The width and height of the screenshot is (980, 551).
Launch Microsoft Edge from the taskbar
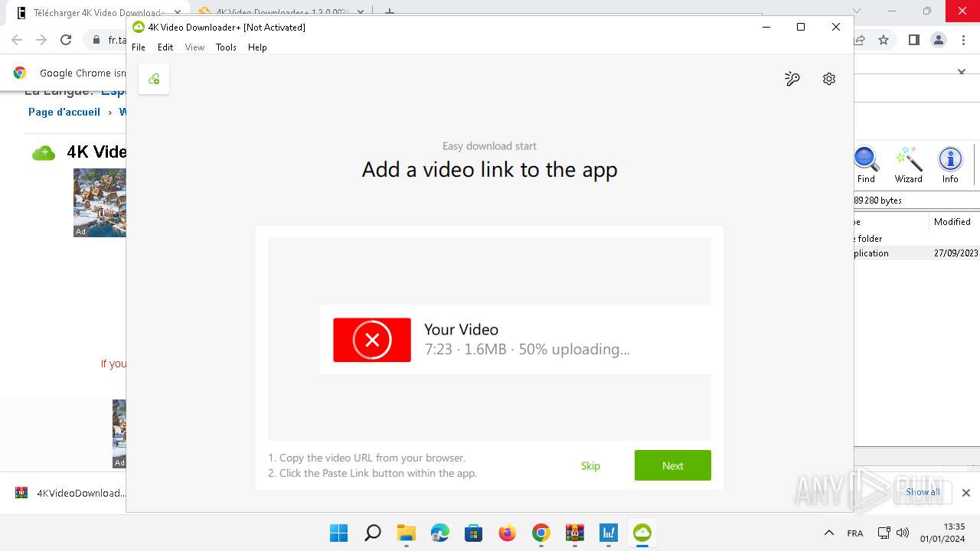coord(439,533)
